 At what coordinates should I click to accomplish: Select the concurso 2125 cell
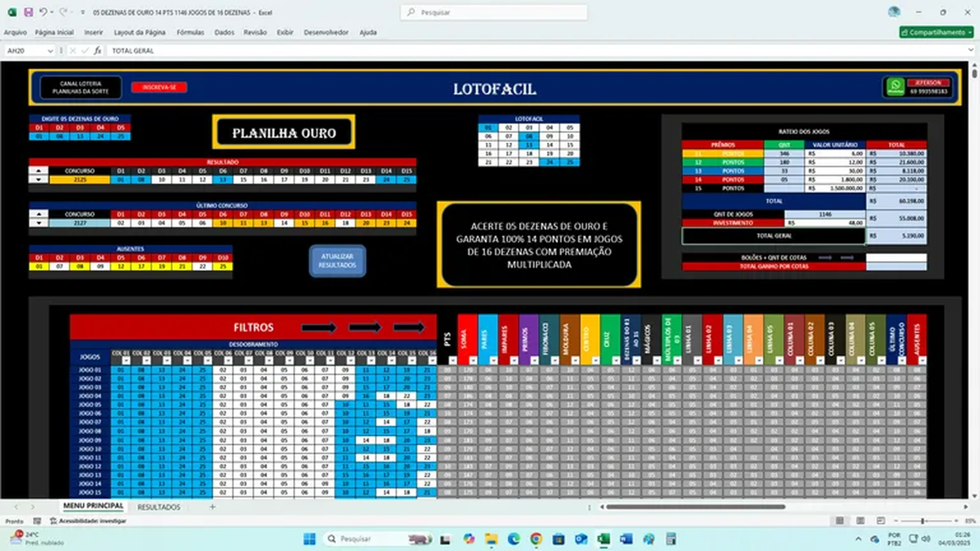click(x=80, y=180)
